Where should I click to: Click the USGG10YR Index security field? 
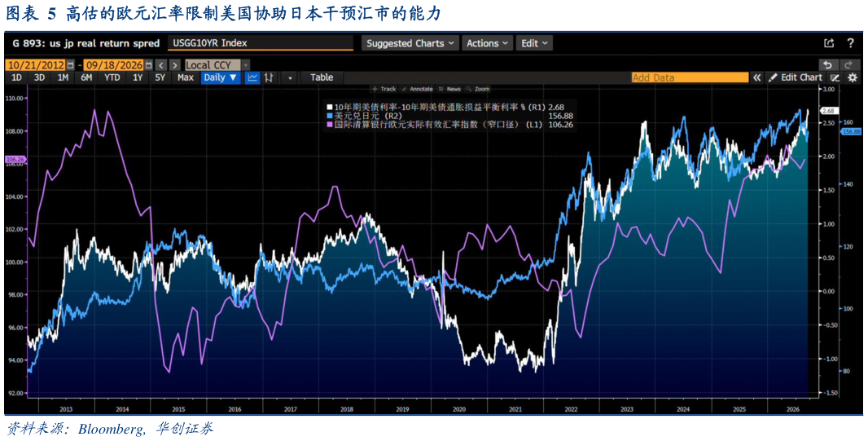[x=261, y=43]
